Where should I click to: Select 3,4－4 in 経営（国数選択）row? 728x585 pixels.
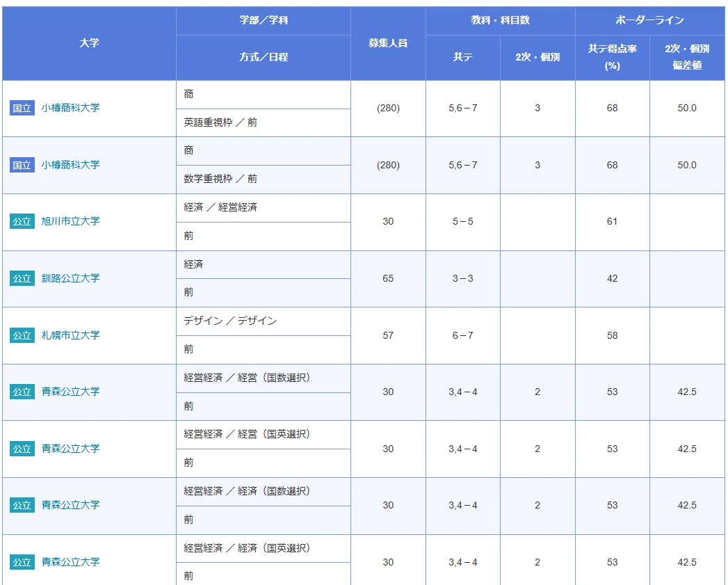coord(463,392)
